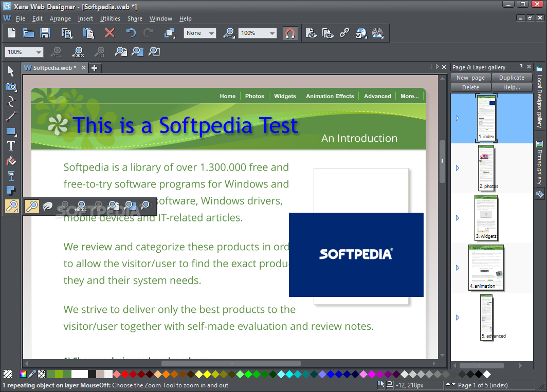Expand layers of page 3 widgets
Screen dimensions: 547x392
(458, 218)
